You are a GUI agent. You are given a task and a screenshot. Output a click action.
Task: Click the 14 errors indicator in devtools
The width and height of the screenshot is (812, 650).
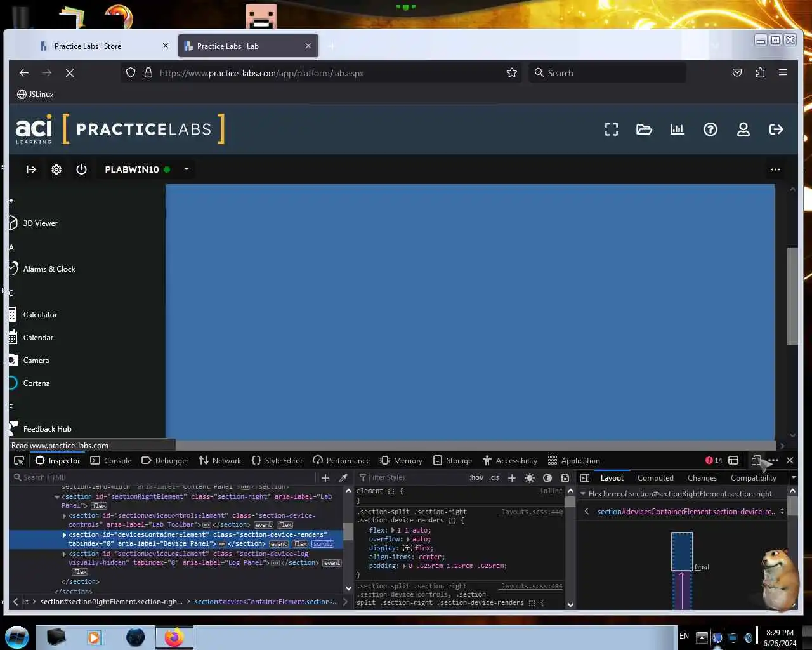[x=714, y=461]
